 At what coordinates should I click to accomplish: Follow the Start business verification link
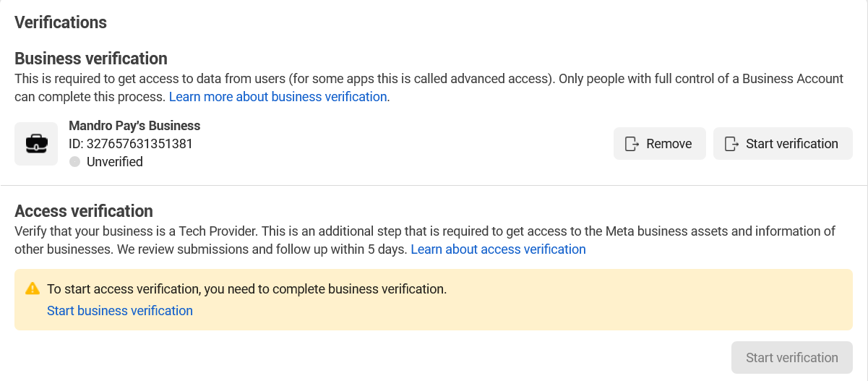click(x=120, y=311)
